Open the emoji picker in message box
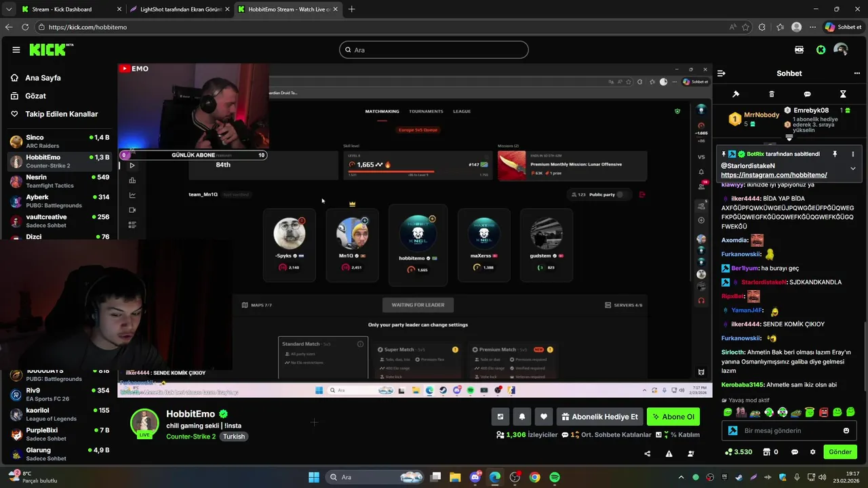868x488 pixels. [x=846, y=430]
